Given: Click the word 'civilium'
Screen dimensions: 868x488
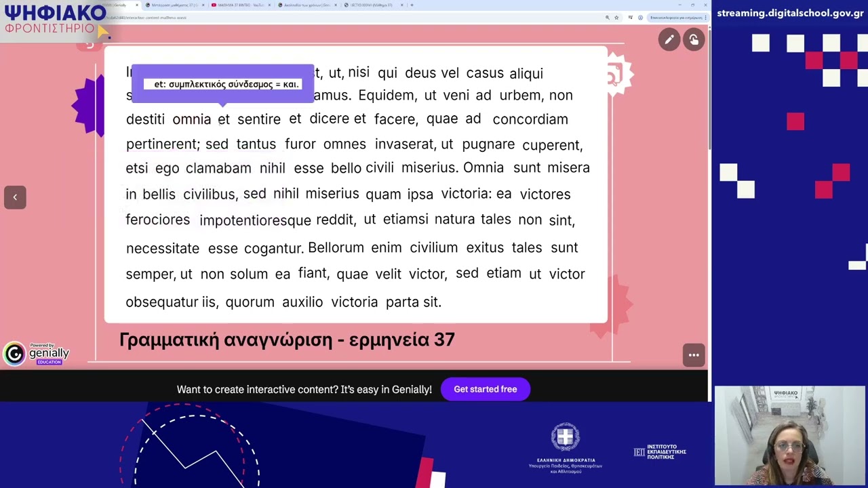Looking at the screenshot, I should [x=433, y=247].
